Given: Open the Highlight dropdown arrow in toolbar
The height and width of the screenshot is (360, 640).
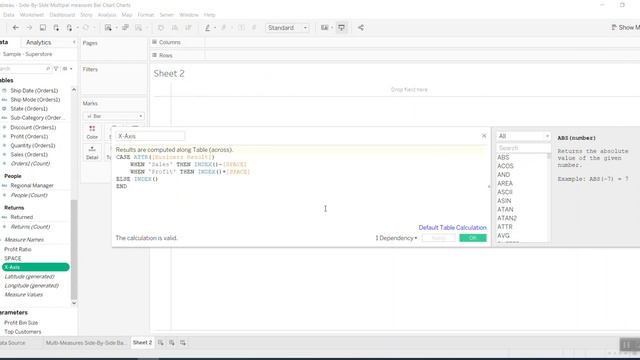Looking at the screenshot, I should click(x=215, y=28).
